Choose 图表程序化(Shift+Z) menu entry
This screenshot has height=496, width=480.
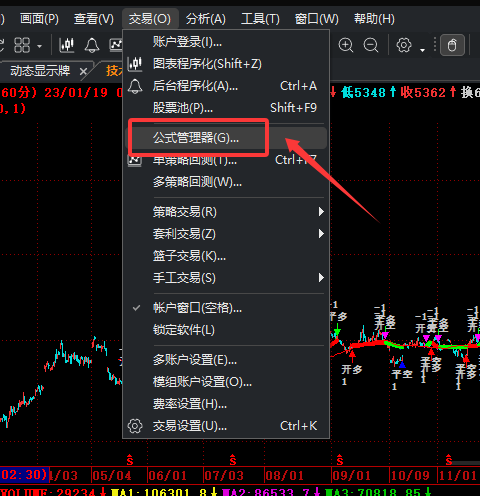click(226, 64)
